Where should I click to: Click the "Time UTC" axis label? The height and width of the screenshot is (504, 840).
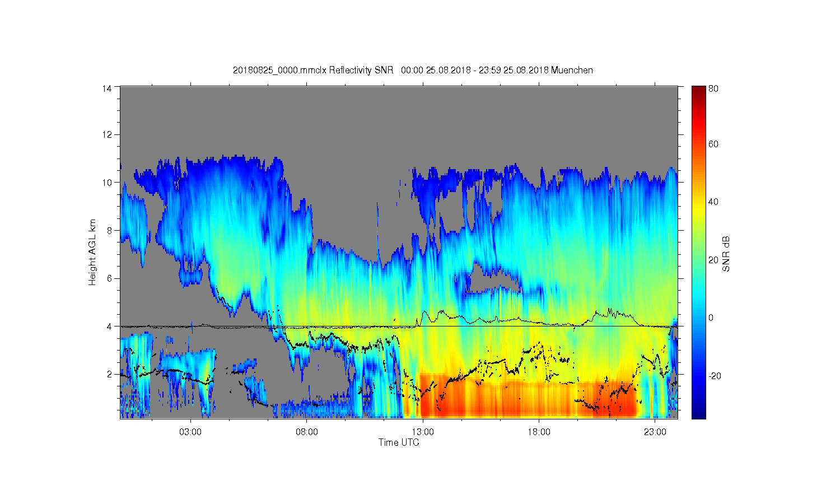pyautogui.click(x=399, y=442)
